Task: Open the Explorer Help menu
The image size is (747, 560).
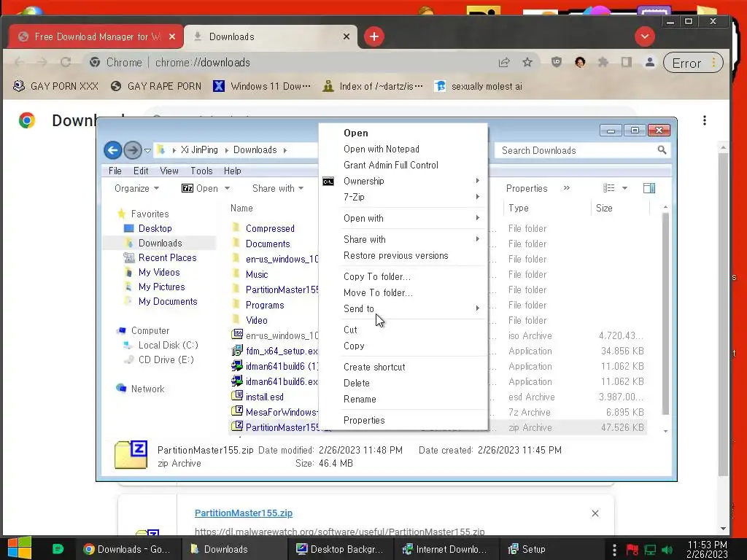Action: (x=233, y=171)
